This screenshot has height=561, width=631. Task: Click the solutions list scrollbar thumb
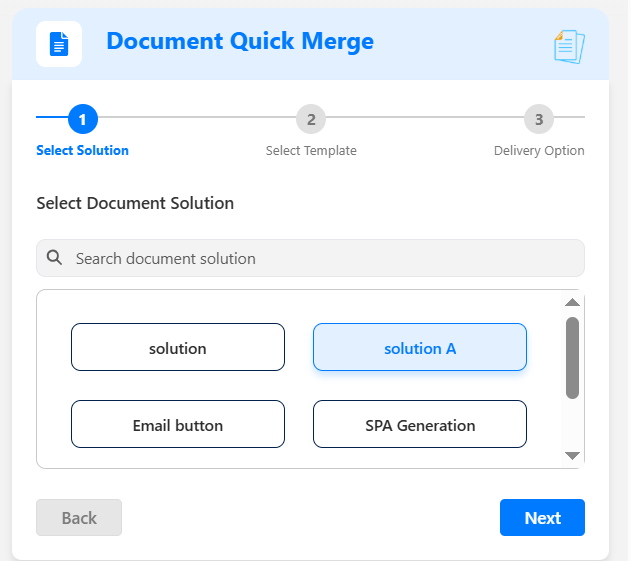click(x=572, y=358)
